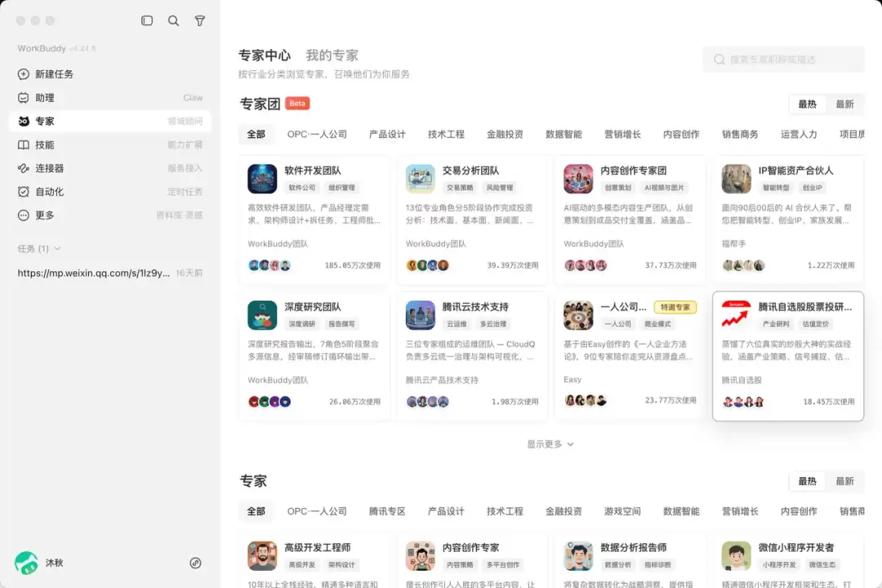The image size is (882, 588).
Task: Open 微信小程序开发者 expert avatar
Action: pyautogui.click(x=737, y=556)
